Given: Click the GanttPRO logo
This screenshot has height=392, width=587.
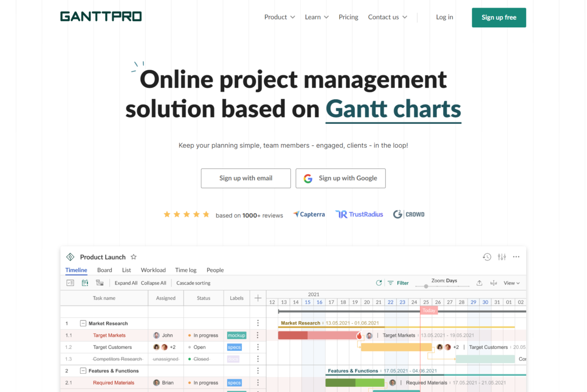Looking at the screenshot, I should click(x=101, y=17).
